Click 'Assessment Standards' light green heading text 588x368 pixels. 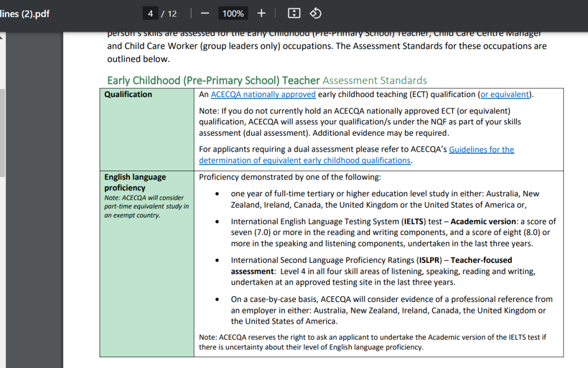375,81
